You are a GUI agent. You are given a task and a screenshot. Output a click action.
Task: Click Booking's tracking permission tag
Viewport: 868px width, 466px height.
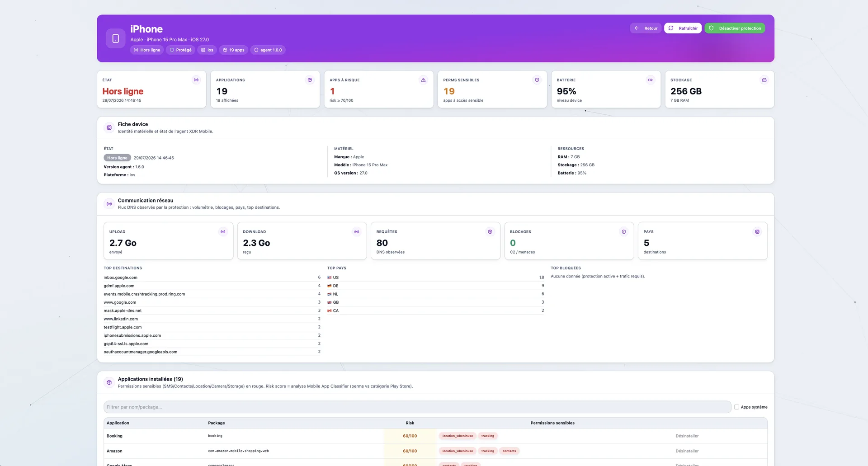pos(488,436)
